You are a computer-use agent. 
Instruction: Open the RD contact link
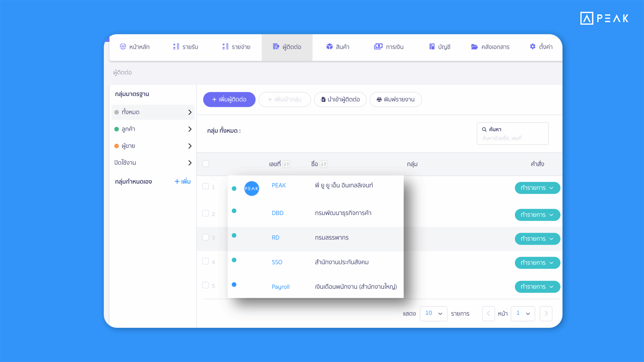click(x=275, y=238)
